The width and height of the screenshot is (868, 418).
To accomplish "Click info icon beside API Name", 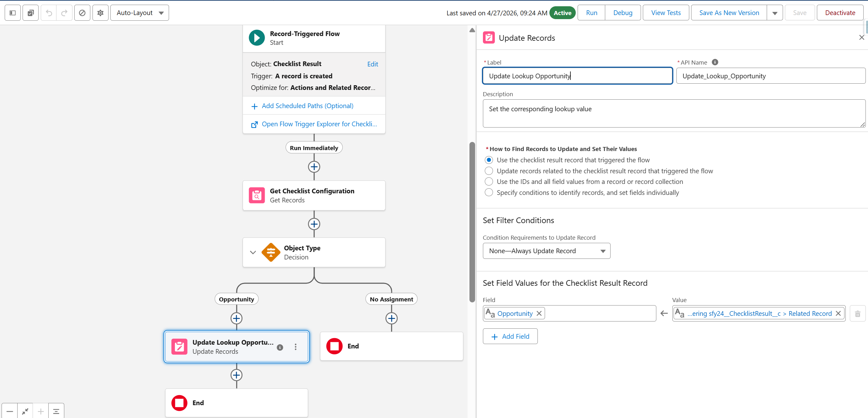I will (x=715, y=62).
